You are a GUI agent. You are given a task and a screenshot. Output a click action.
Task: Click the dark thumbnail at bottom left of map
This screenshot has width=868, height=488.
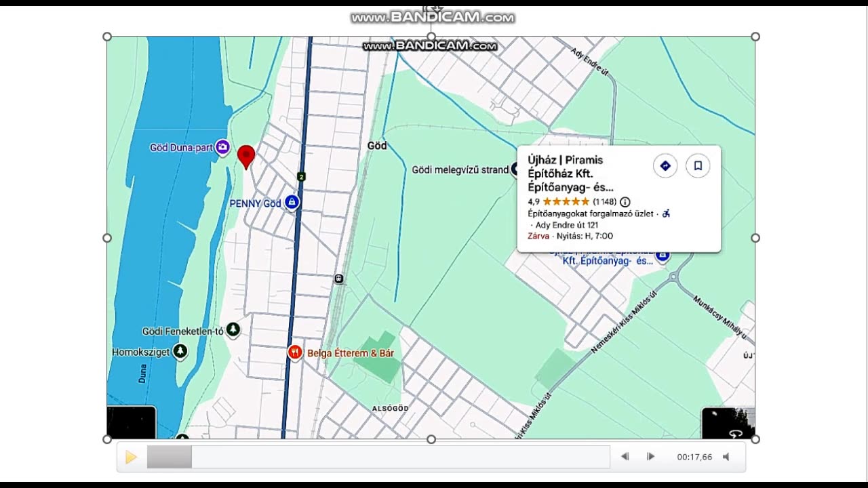click(x=132, y=422)
